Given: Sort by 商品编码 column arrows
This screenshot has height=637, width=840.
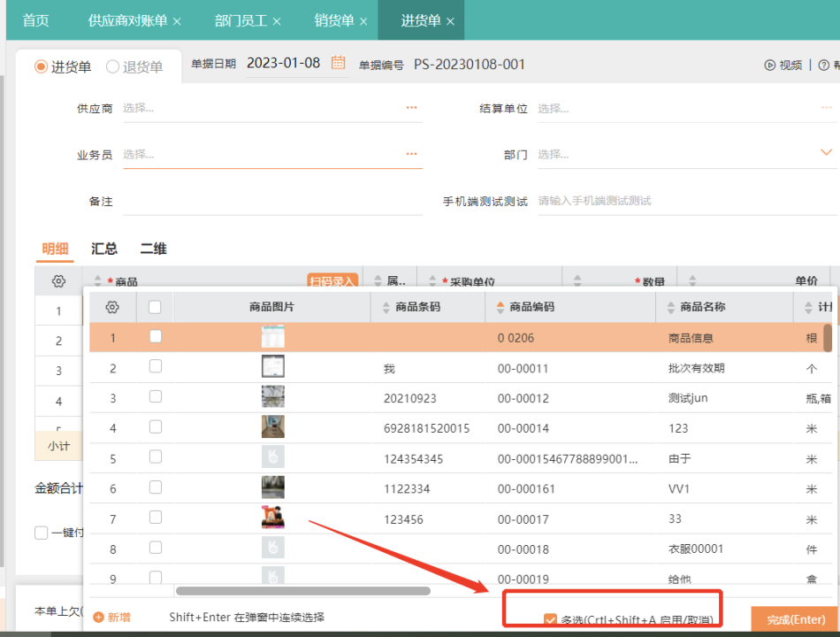Looking at the screenshot, I should (501, 307).
